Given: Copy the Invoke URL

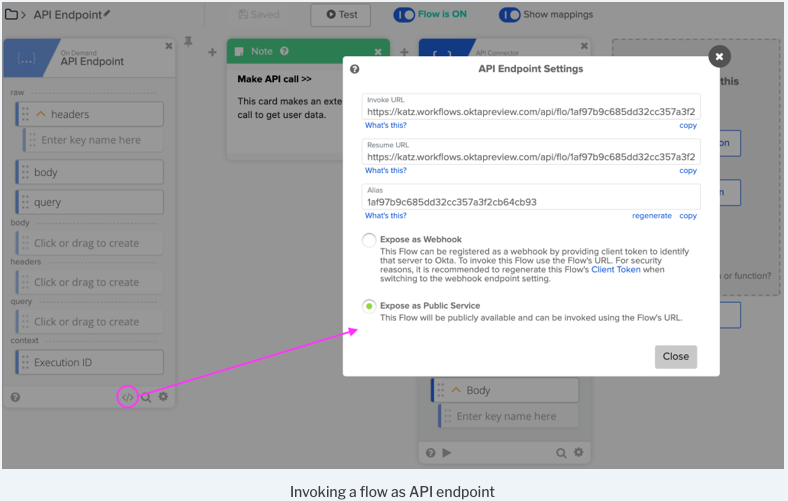Looking at the screenshot, I should [688, 125].
